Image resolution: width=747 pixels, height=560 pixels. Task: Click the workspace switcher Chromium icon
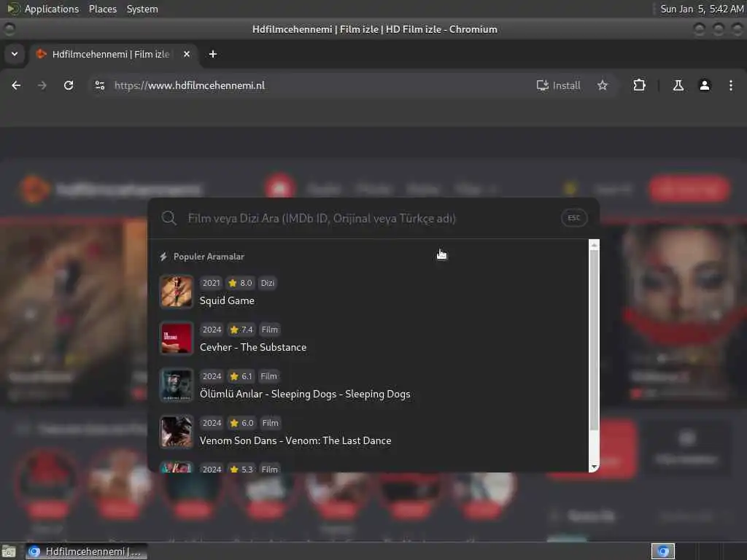pos(662,551)
